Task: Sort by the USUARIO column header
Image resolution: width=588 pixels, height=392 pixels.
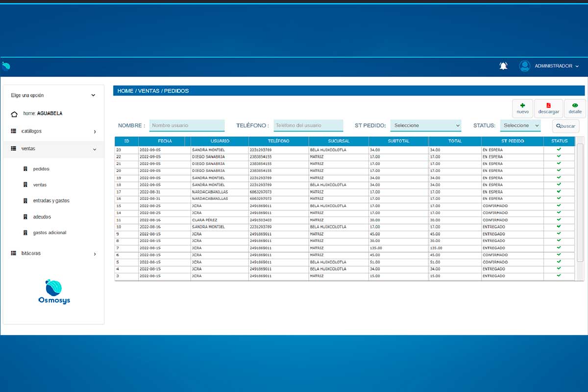Action: (220, 141)
